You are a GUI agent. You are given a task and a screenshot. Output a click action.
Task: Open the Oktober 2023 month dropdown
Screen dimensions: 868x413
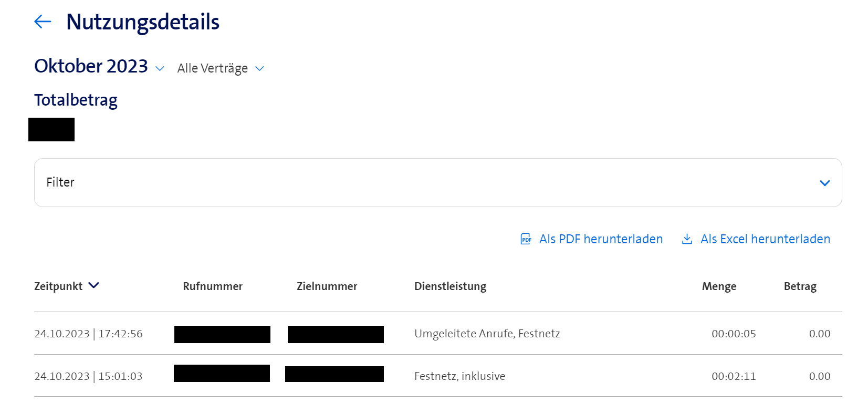pyautogui.click(x=160, y=68)
